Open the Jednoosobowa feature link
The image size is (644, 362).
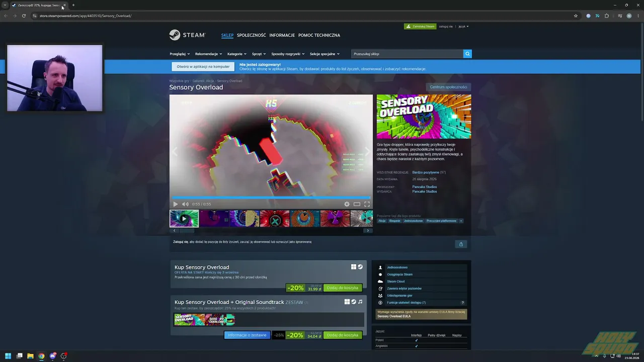pyautogui.click(x=397, y=267)
